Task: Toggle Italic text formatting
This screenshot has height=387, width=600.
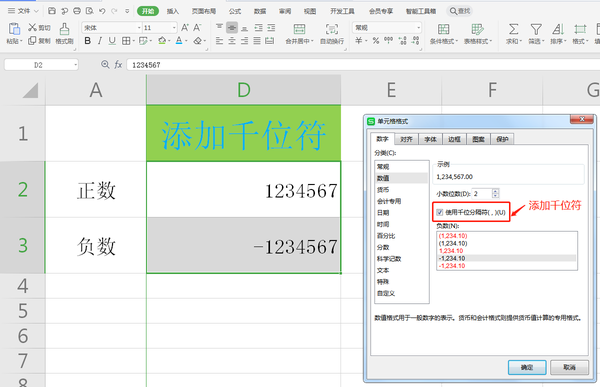Action: [100, 41]
